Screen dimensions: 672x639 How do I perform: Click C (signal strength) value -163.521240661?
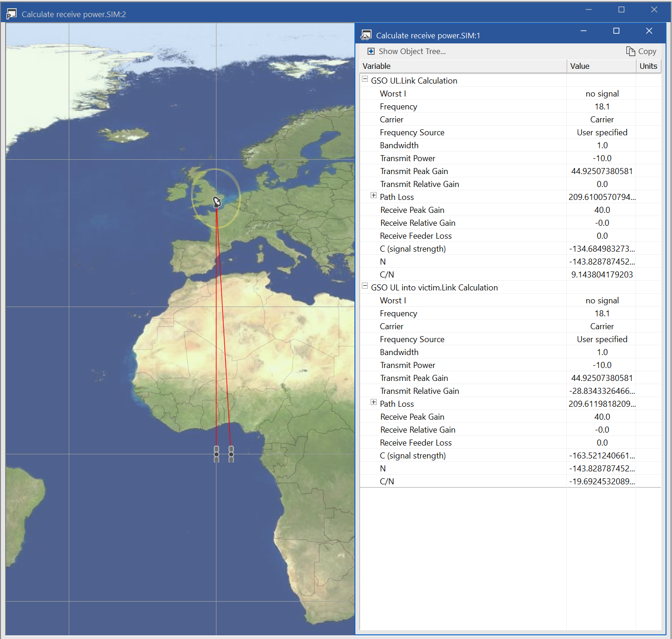[602, 455]
